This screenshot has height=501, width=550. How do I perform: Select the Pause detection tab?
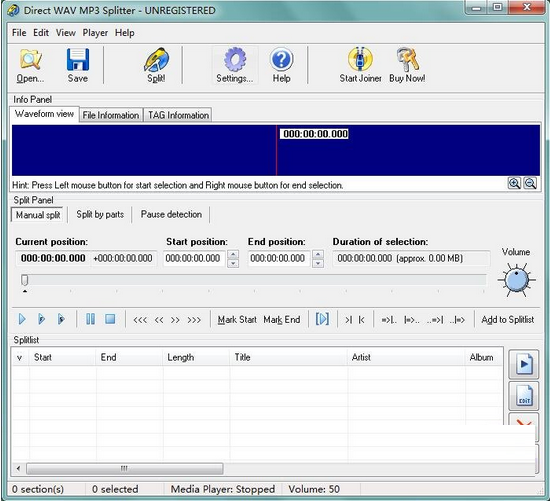171,214
